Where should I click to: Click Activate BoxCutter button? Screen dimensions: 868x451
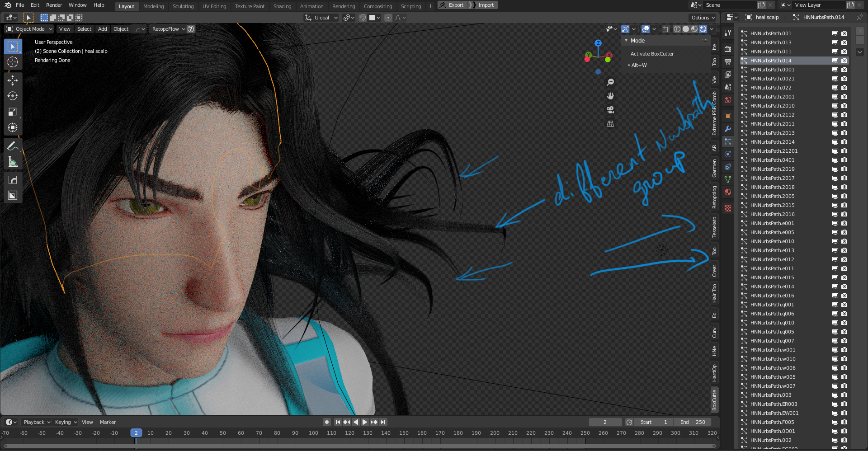click(652, 54)
